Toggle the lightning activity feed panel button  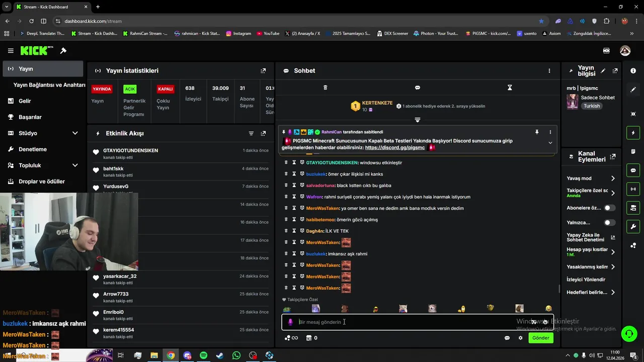click(x=633, y=133)
